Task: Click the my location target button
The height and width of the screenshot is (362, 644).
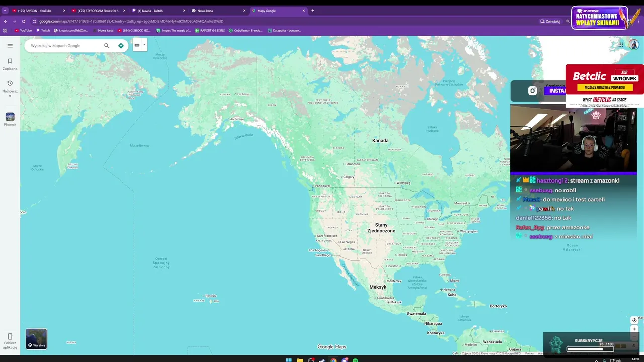Action: click(x=634, y=320)
